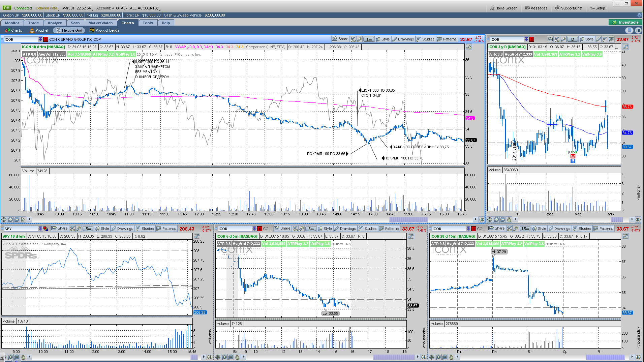The image size is (644, 362).
Task: Select pan hand tool under ICON daily chart
Action: [x=509, y=219]
